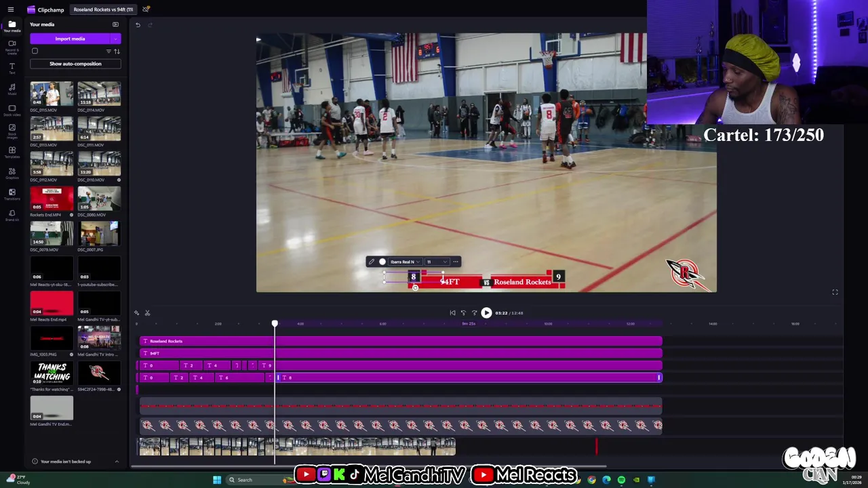Select the 94FT text track
This screenshot has height=488, width=868.
tap(401, 353)
